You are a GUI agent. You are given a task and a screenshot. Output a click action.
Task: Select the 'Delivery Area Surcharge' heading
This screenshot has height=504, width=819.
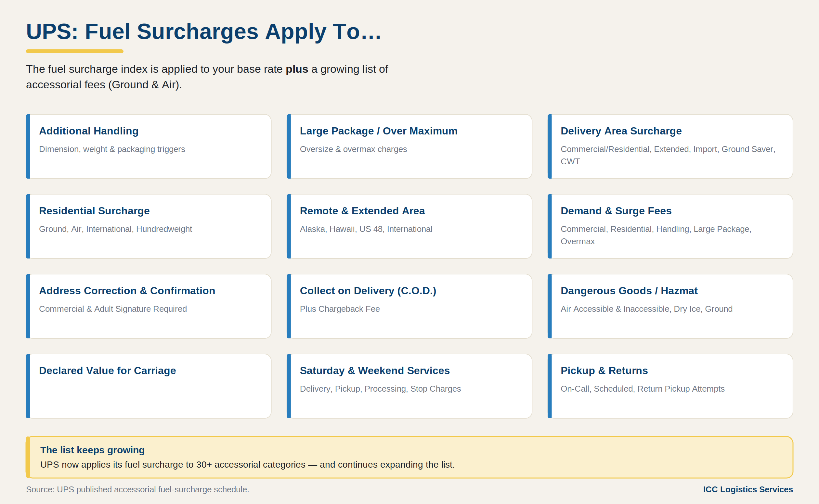point(621,131)
